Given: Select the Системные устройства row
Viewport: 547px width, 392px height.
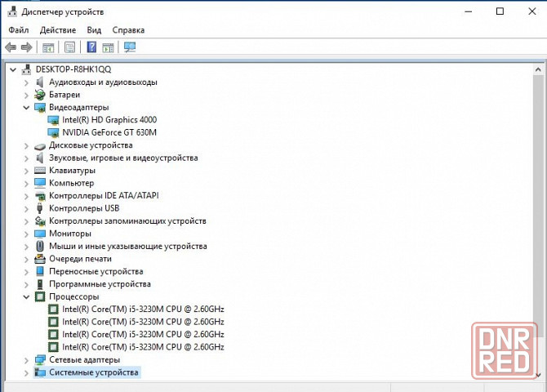Looking at the screenshot, I should (94, 372).
